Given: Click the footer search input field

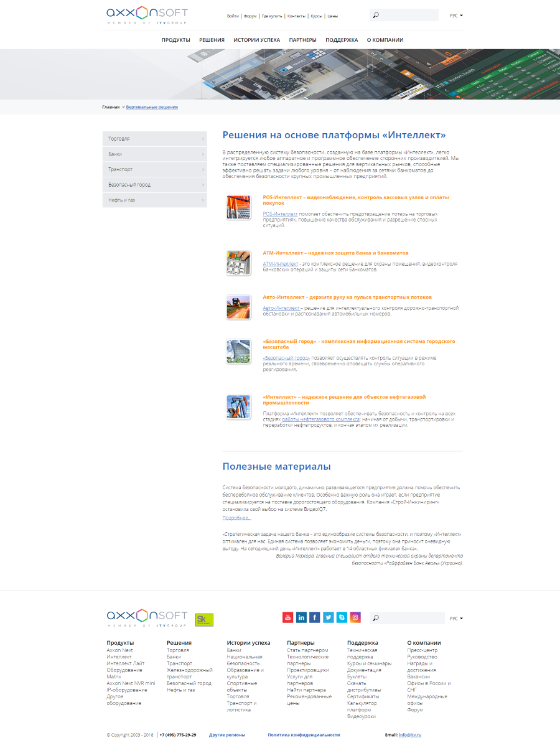Looking at the screenshot, I should (411, 618).
